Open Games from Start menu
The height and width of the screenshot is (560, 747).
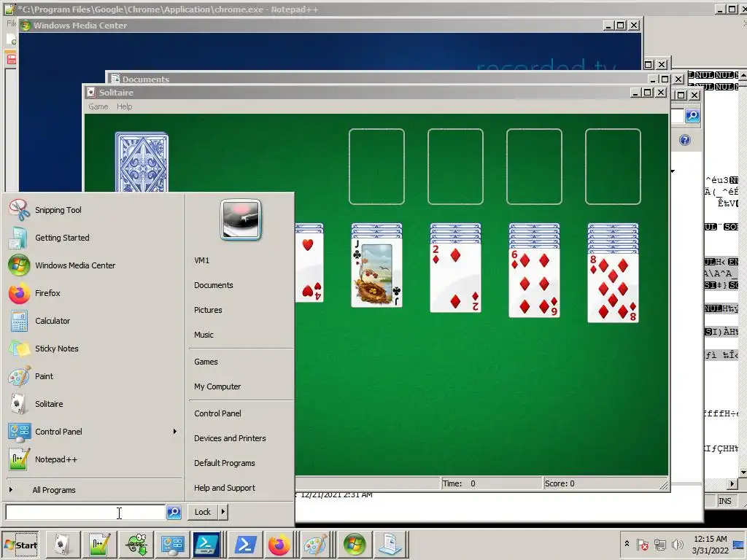tap(206, 362)
